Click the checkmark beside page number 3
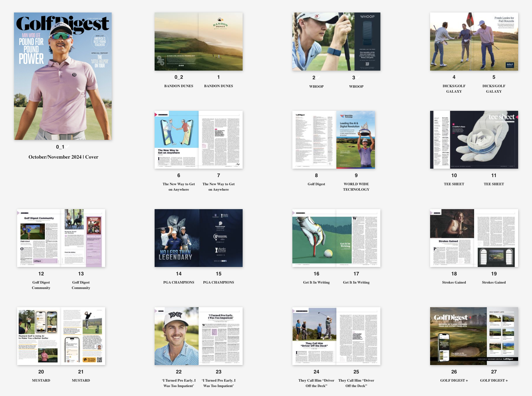 358,77
